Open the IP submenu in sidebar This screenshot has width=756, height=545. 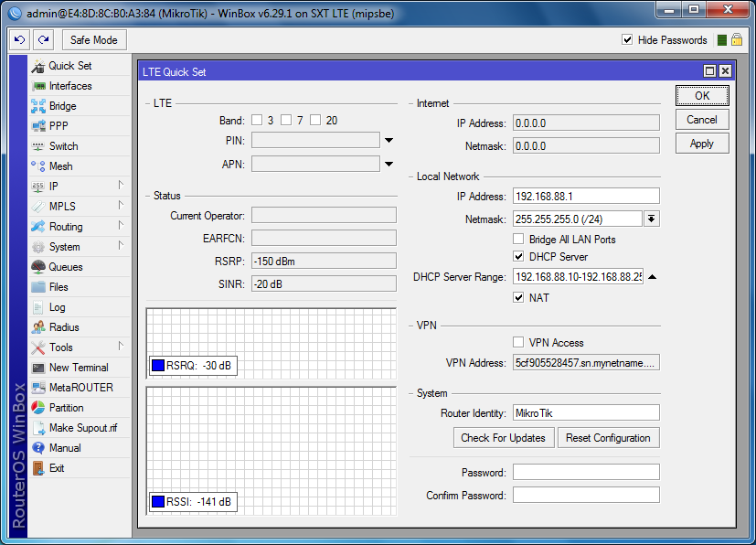[53, 187]
